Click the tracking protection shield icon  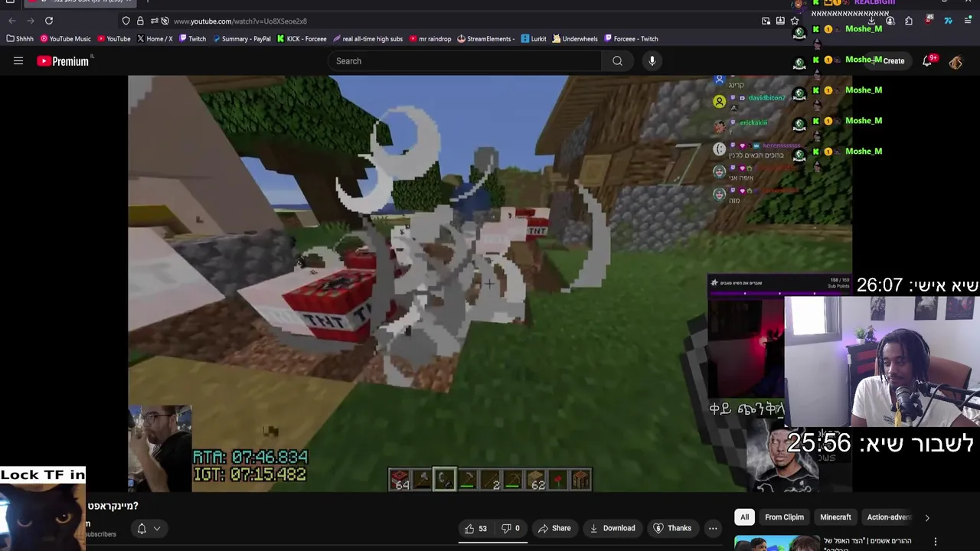coord(126,21)
